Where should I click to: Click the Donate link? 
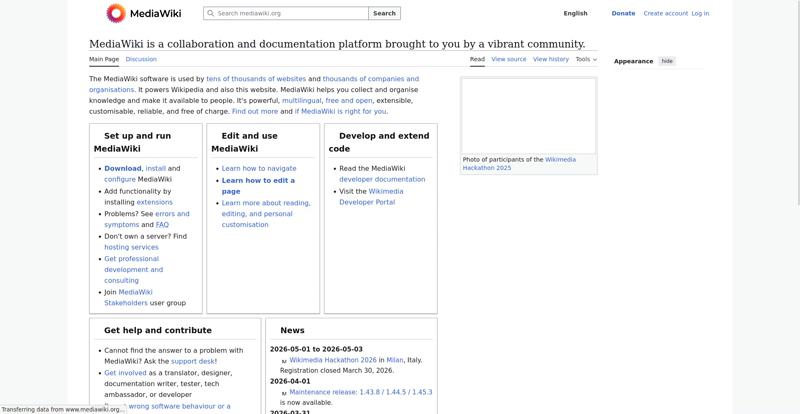pos(623,13)
